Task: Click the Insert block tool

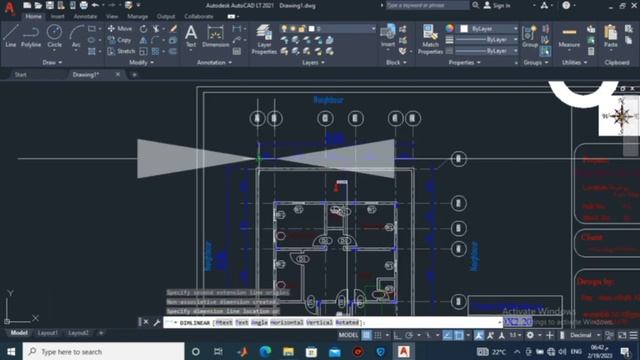Action: 388,36
